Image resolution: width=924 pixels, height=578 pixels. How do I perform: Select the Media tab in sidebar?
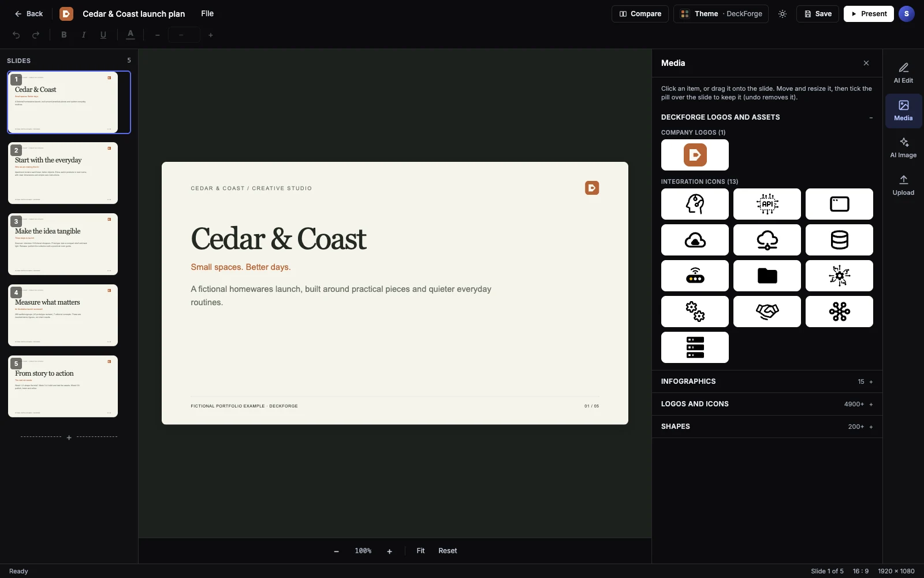tap(903, 111)
